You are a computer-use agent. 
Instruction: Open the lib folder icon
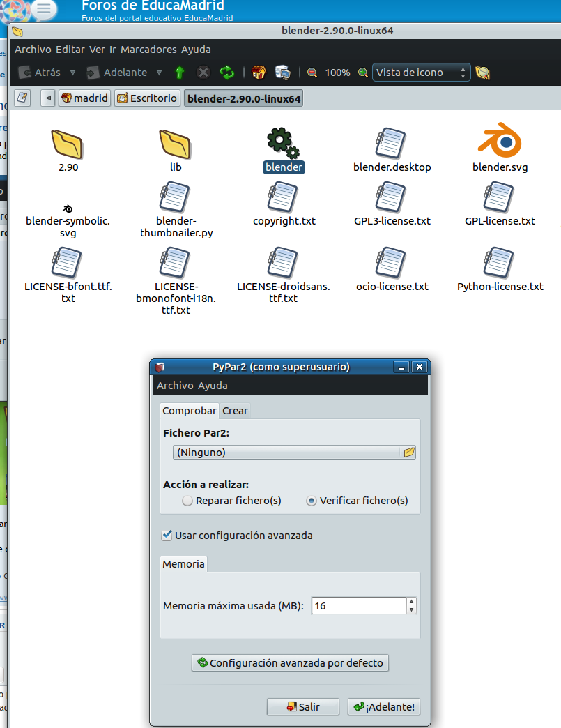pos(175,144)
